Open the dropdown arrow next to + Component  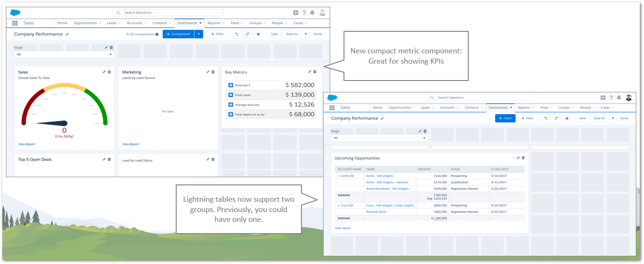click(x=199, y=34)
